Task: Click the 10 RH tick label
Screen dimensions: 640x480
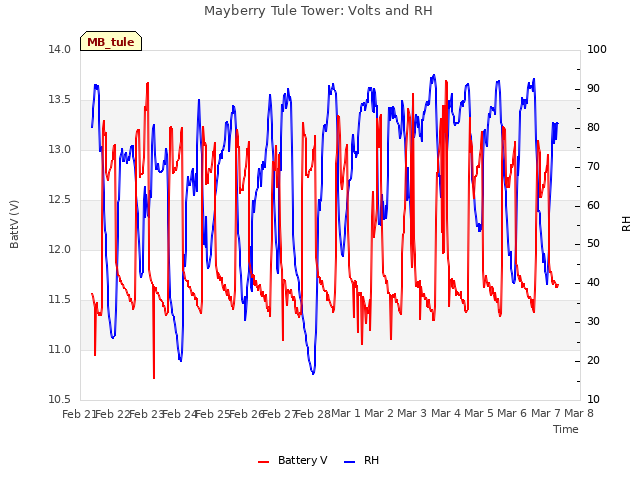Action: pyautogui.click(x=593, y=400)
